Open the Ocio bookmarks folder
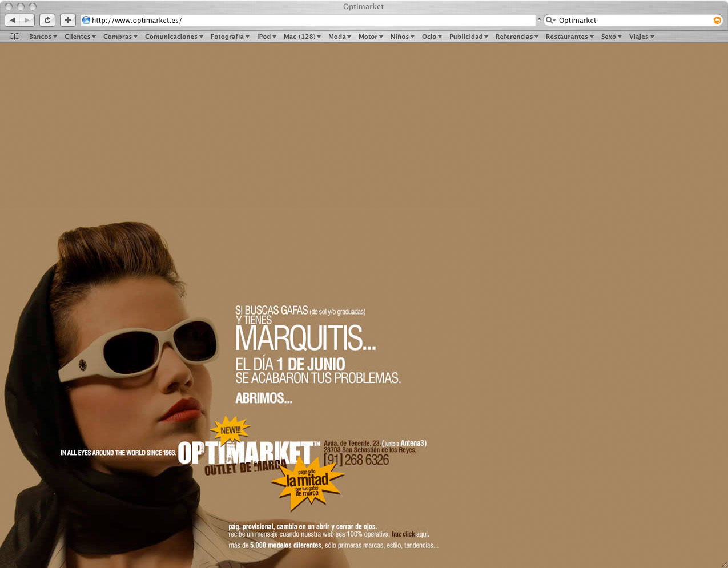The width and height of the screenshot is (728, 568). (432, 37)
